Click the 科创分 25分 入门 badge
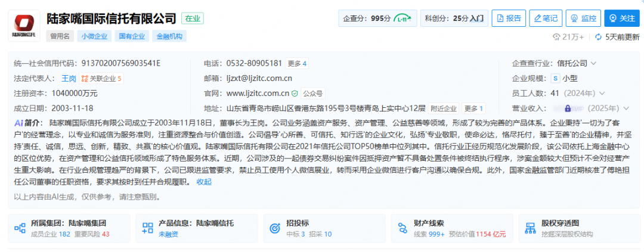This screenshot has width=644, height=252. (454, 18)
